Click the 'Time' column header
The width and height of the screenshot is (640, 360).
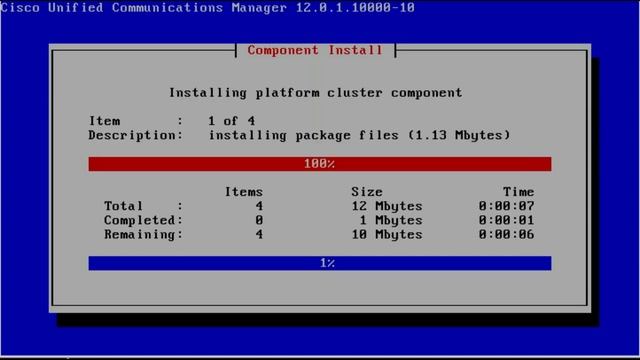point(518,191)
